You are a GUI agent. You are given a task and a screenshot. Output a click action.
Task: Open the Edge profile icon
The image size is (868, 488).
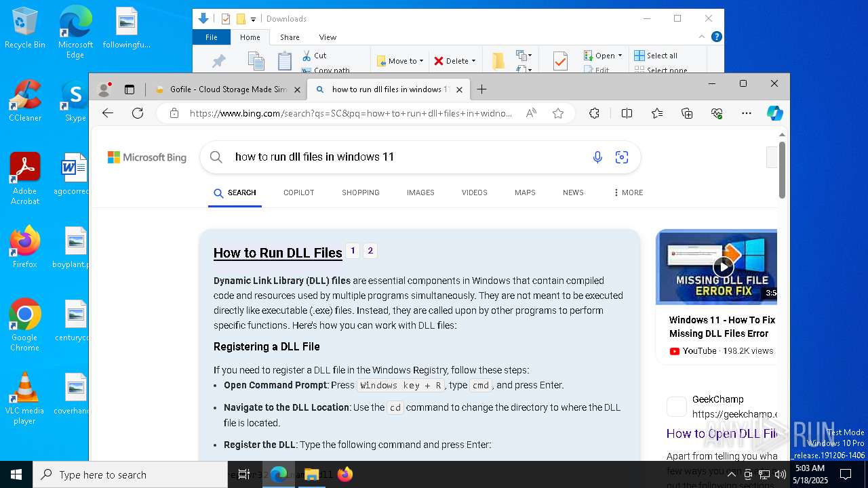coord(104,89)
